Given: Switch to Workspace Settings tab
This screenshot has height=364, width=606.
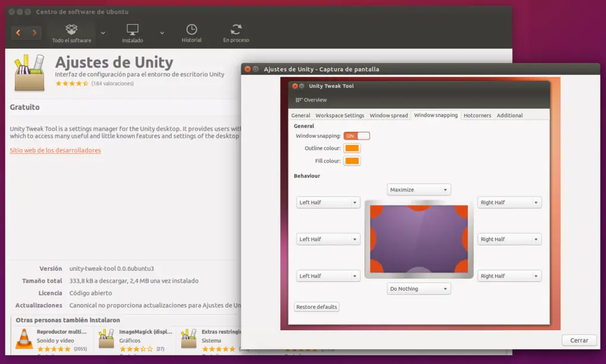Looking at the screenshot, I should (340, 115).
